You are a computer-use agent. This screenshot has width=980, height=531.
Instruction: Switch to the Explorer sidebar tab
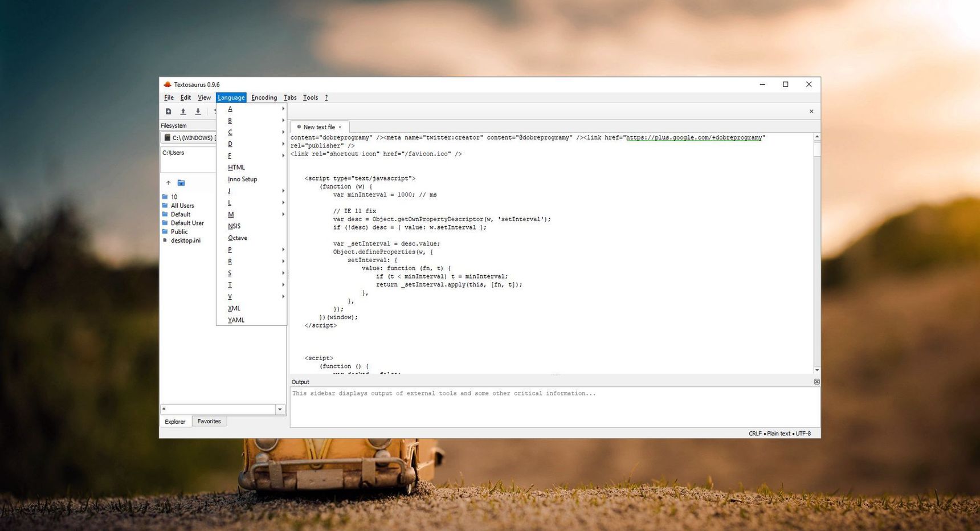[x=175, y=422]
